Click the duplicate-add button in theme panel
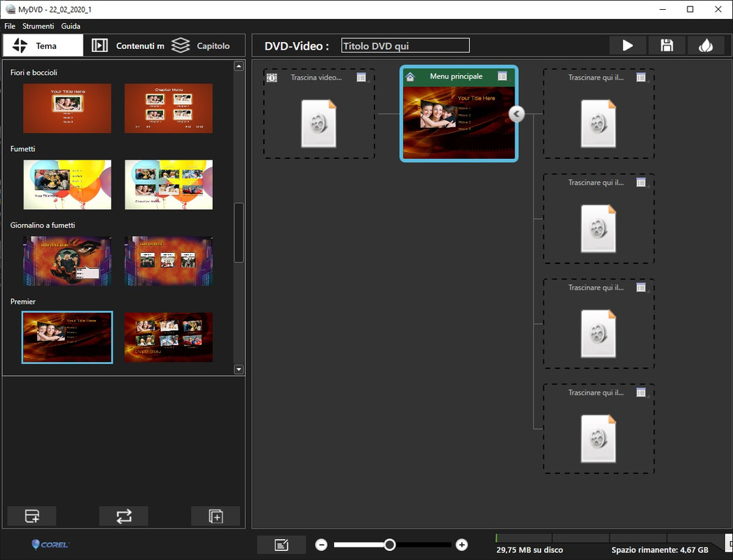This screenshot has width=733, height=560. tap(216, 516)
